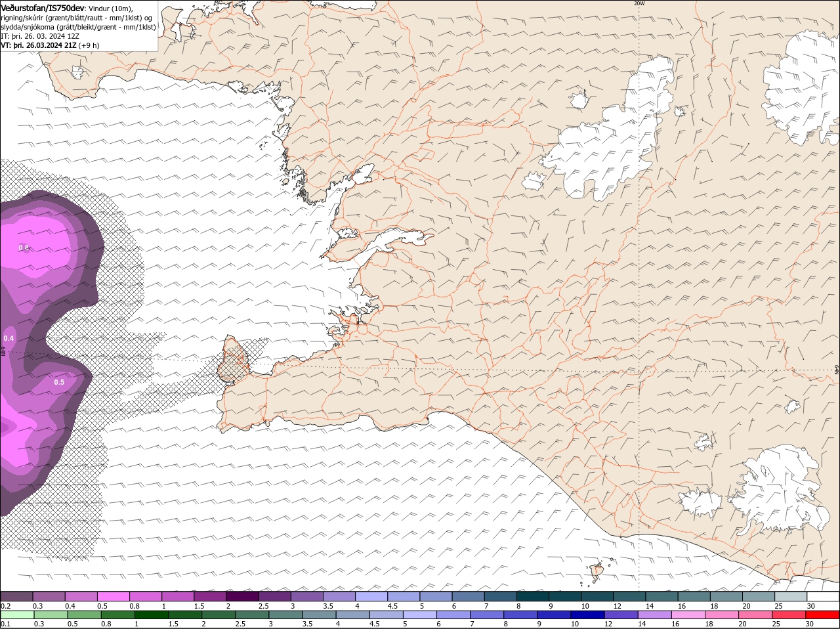Click the 0.2 label on upper scale
This screenshot has height=629, width=840.
coord(5,605)
